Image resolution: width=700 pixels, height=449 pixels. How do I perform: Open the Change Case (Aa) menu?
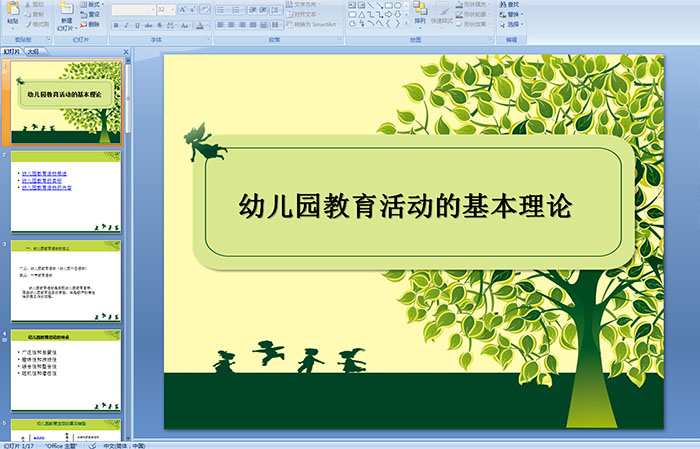point(184,25)
